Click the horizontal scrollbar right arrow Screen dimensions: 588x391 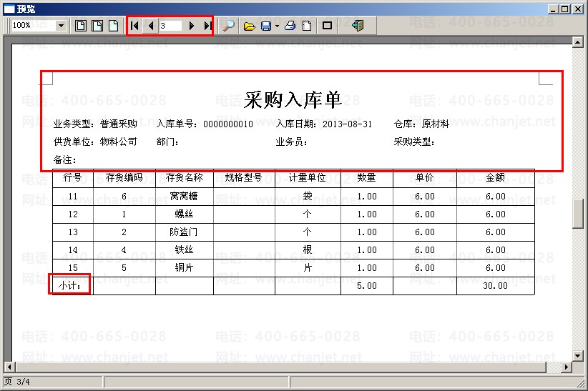click(x=567, y=367)
